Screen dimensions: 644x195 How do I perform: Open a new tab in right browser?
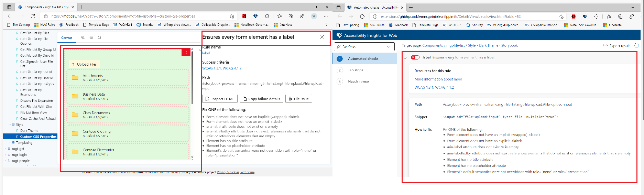click(411, 7)
